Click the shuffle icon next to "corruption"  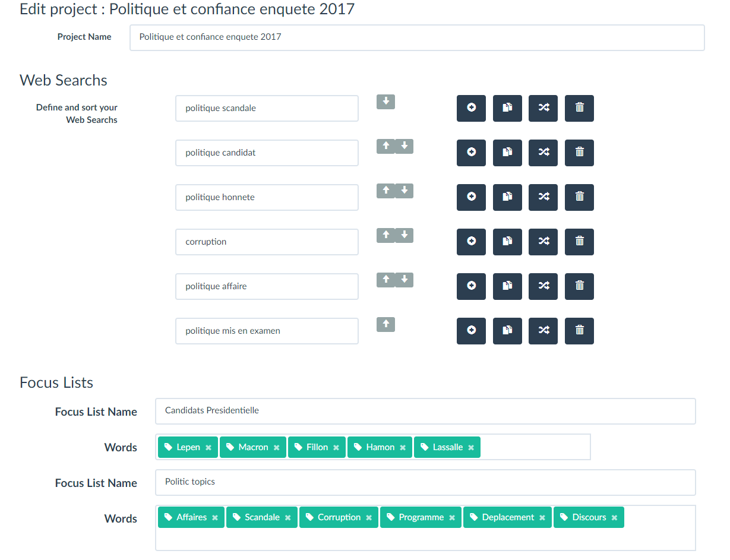coord(543,242)
